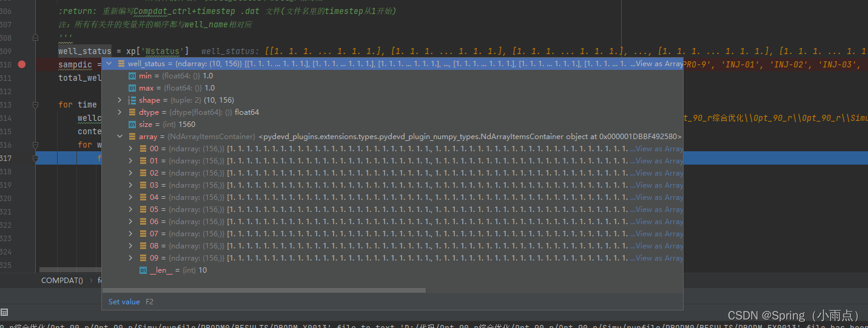
Task: Click the object icon beside dtype
Action: (132, 112)
